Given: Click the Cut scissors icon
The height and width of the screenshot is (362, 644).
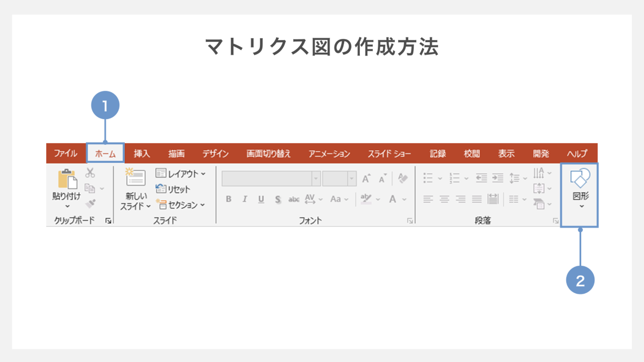Looking at the screenshot, I should coord(90,173).
